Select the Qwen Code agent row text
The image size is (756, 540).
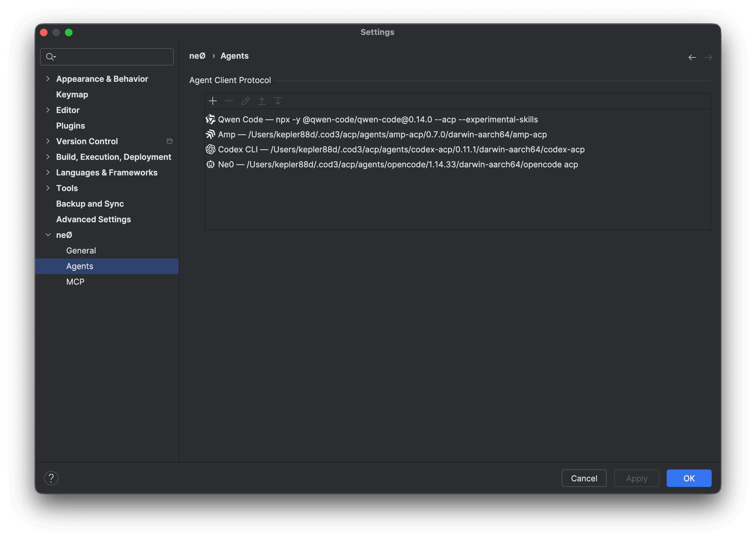pyautogui.click(x=378, y=119)
